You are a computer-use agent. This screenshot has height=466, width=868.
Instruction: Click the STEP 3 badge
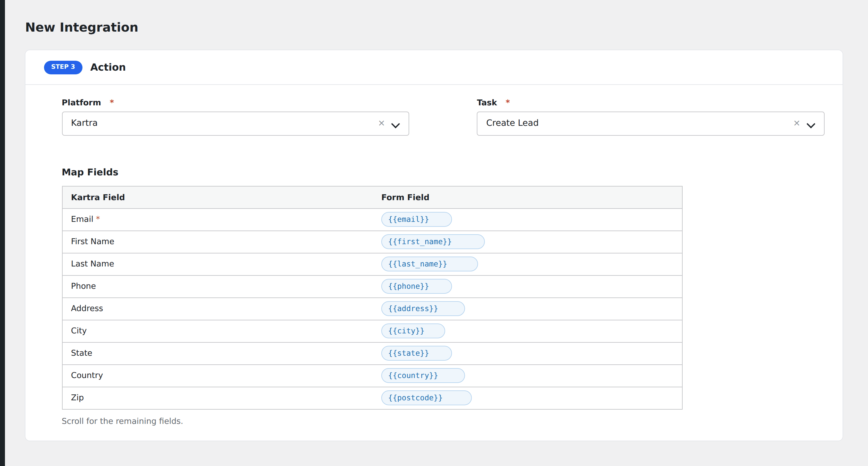[x=63, y=67]
